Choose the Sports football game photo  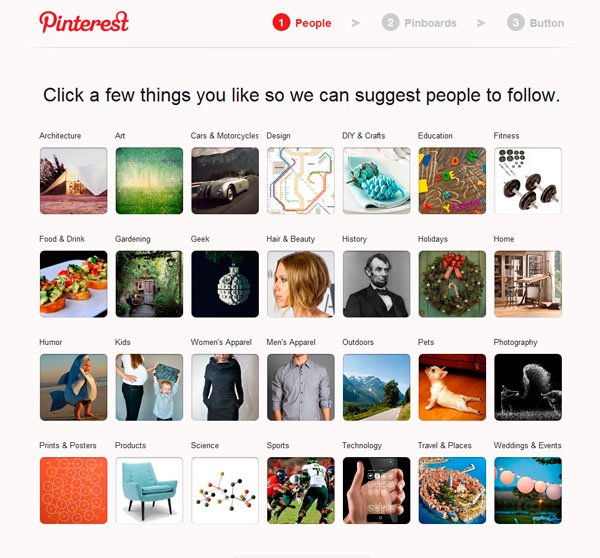point(301,491)
